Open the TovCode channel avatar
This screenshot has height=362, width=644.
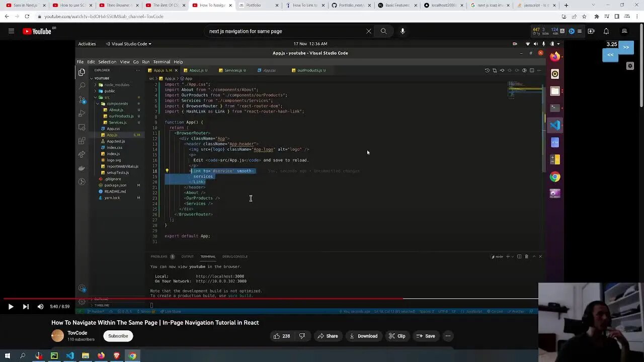pos(58,336)
